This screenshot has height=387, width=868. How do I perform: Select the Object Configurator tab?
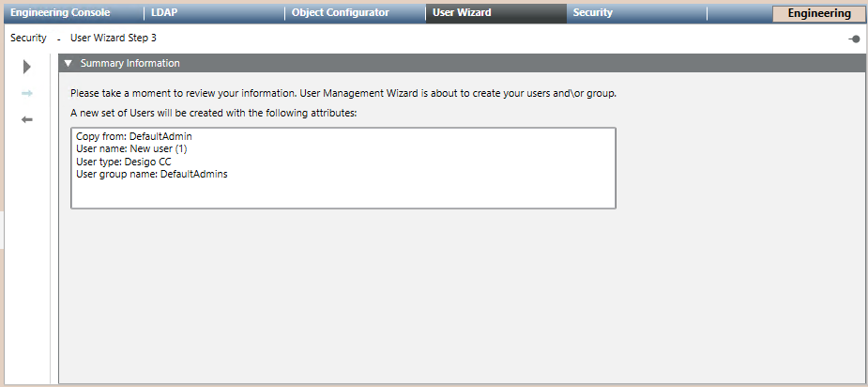(340, 13)
